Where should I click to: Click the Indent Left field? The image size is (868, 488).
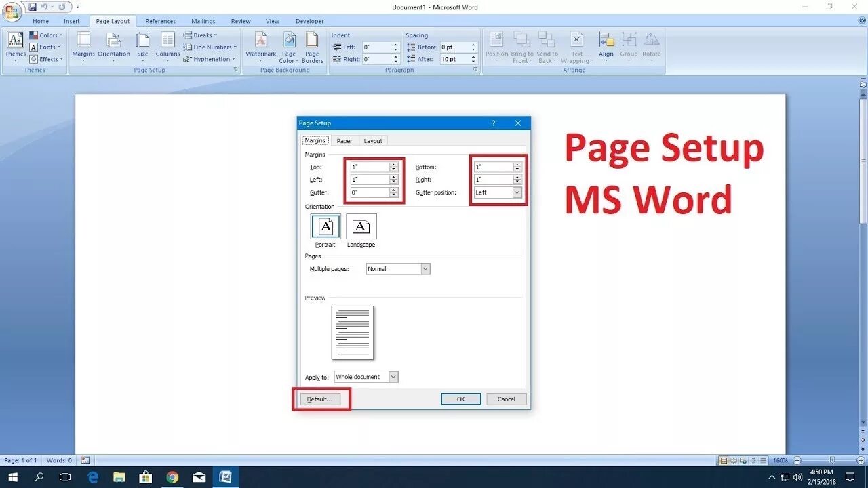[381, 47]
